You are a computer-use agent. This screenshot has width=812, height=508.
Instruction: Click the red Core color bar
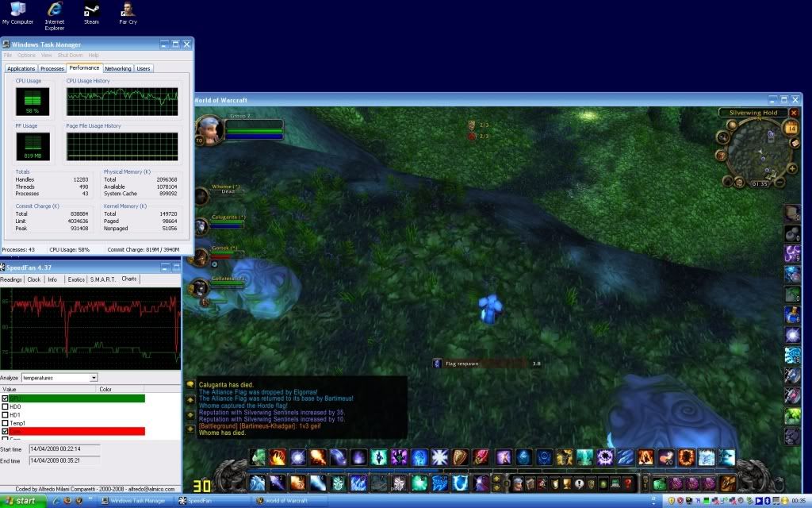point(77,431)
